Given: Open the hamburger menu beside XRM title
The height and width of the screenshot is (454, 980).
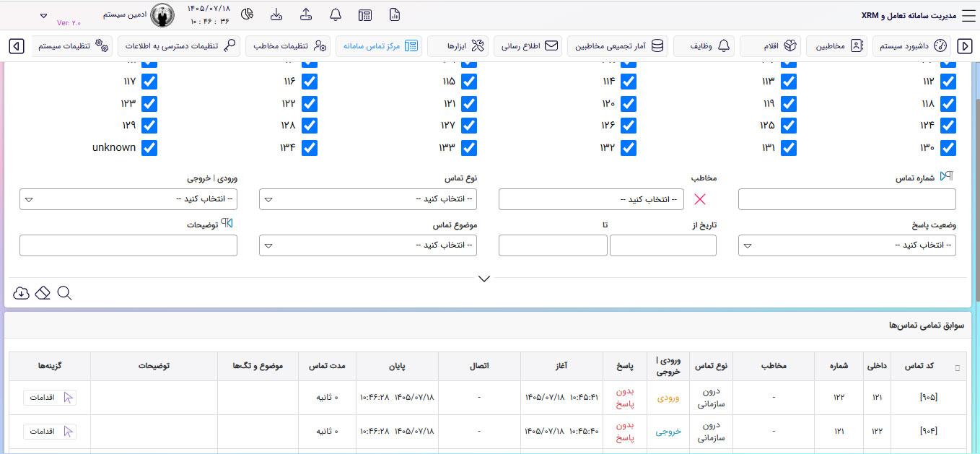Looking at the screenshot, I should (x=968, y=15).
